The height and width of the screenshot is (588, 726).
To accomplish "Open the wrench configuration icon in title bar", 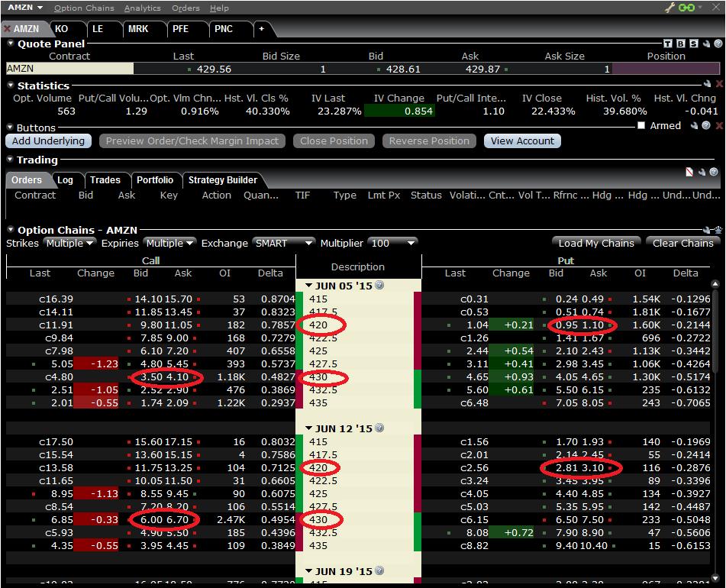I will point(670,8).
